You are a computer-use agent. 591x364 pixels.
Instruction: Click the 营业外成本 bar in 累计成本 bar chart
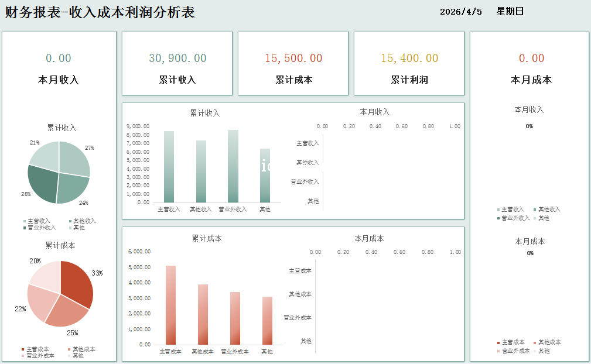(235, 319)
